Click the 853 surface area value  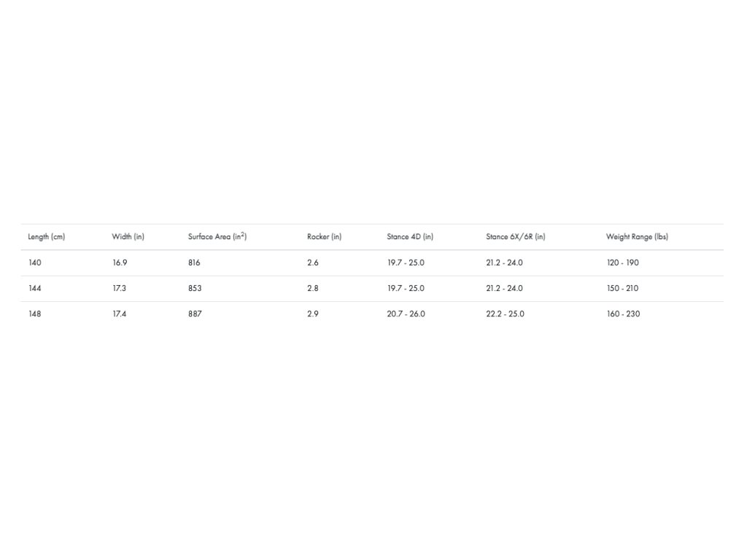coord(195,288)
